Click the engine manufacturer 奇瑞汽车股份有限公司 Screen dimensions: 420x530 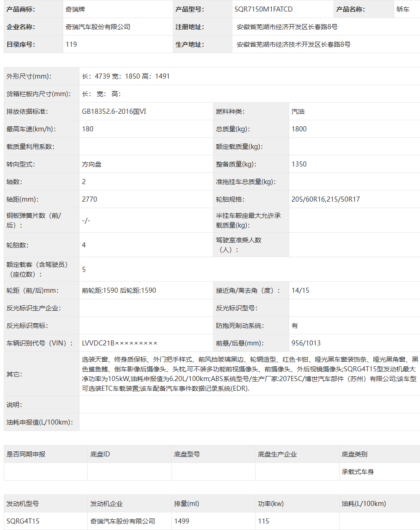click(x=122, y=521)
